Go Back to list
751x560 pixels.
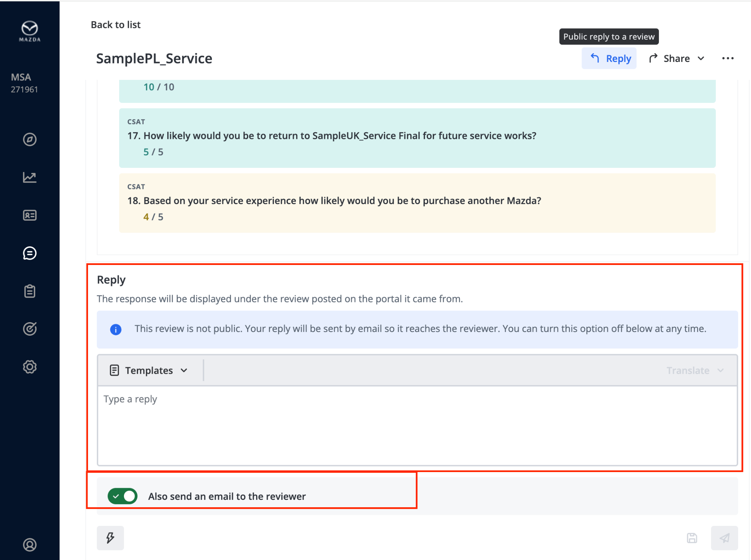click(116, 25)
